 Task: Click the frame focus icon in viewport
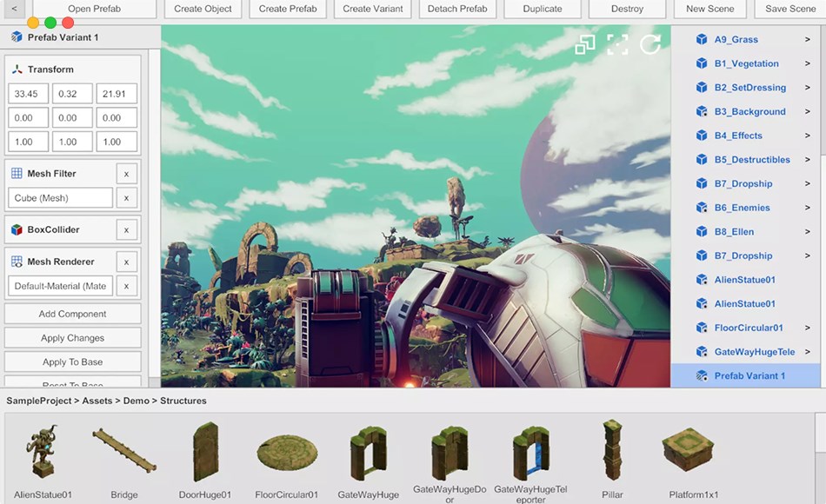point(617,45)
